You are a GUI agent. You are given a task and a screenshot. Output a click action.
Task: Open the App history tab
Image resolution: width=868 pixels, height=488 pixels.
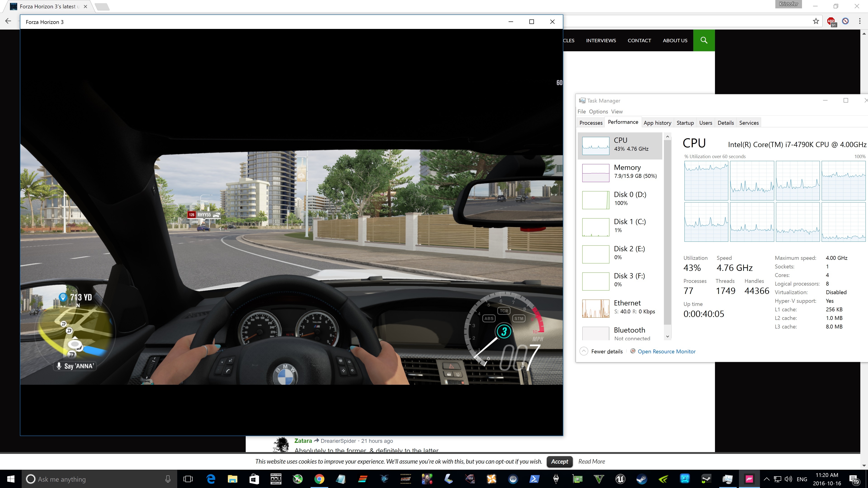point(657,123)
